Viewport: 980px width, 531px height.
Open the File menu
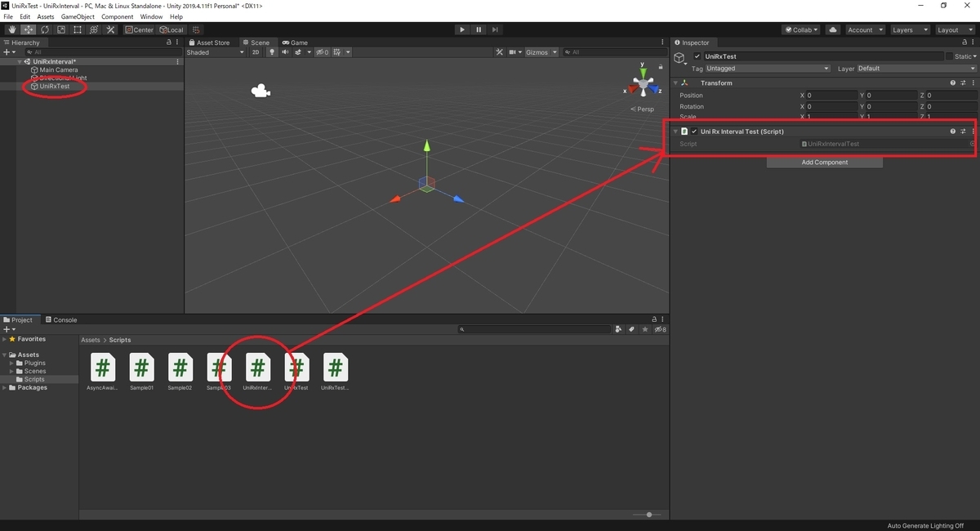[8, 16]
